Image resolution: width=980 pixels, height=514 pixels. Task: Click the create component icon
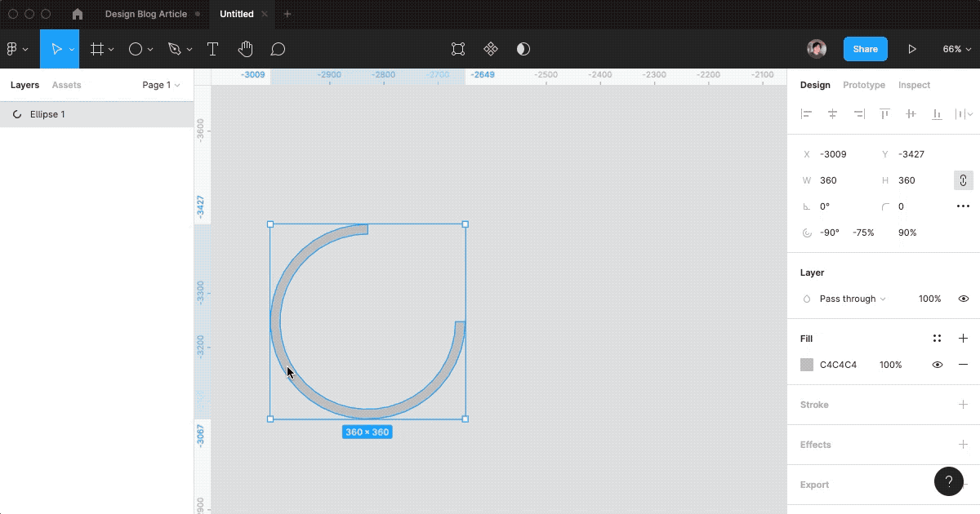tap(490, 49)
